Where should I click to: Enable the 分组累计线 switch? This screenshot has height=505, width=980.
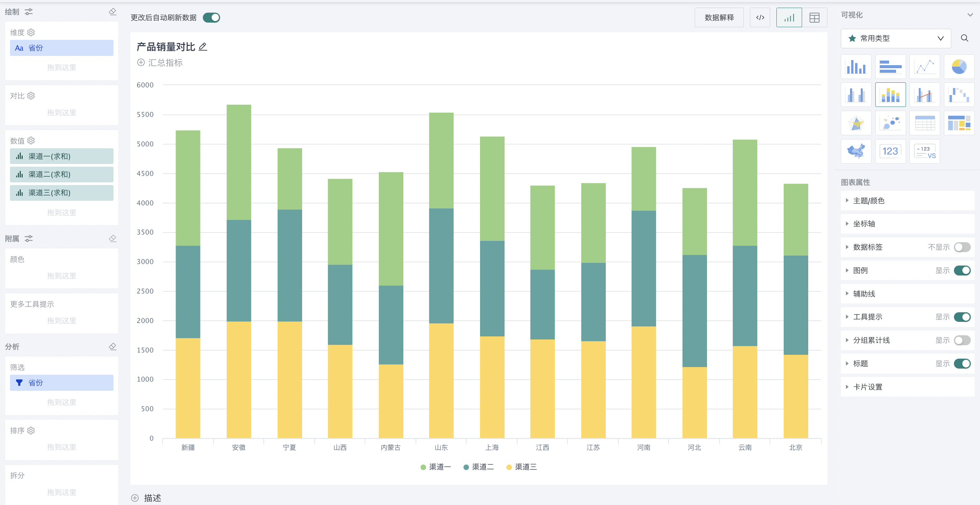tap(962, 340)
